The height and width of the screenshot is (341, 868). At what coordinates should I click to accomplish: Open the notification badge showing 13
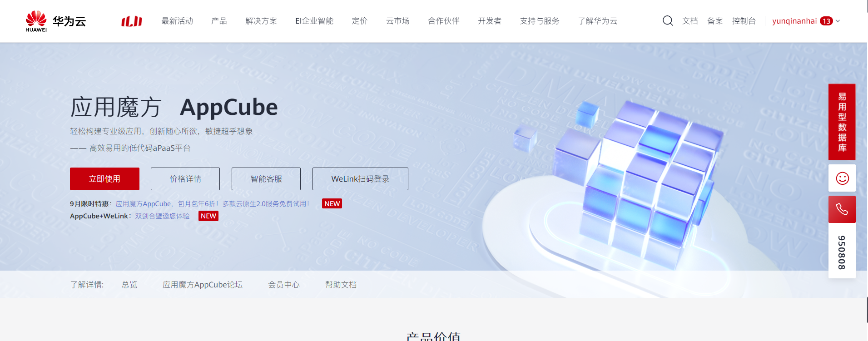(826, 21)
